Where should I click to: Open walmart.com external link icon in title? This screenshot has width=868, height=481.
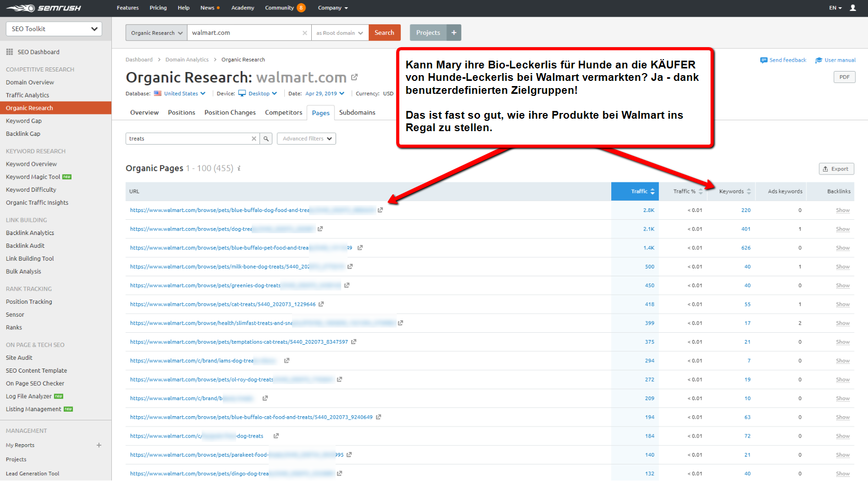[x=354, y=77]
